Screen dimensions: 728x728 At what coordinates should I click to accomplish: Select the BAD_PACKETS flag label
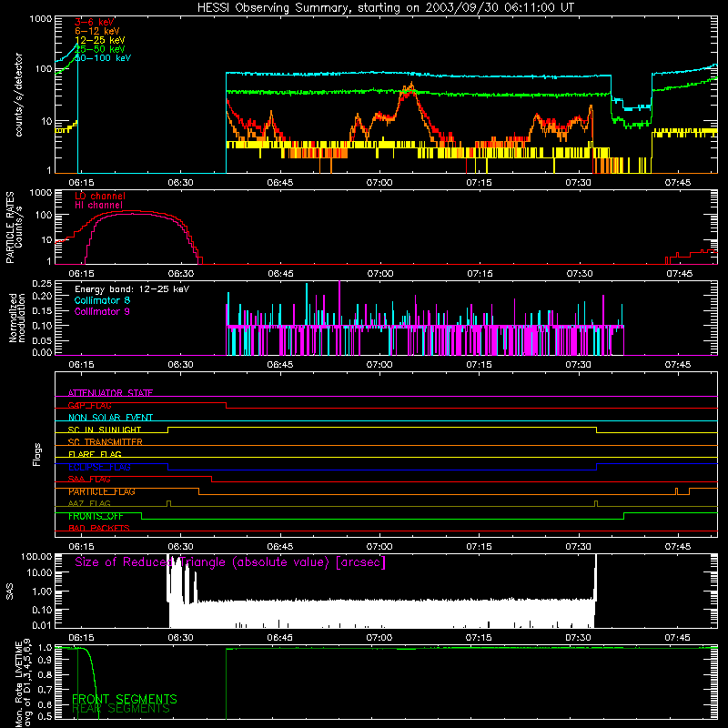[x=99, y=528]
